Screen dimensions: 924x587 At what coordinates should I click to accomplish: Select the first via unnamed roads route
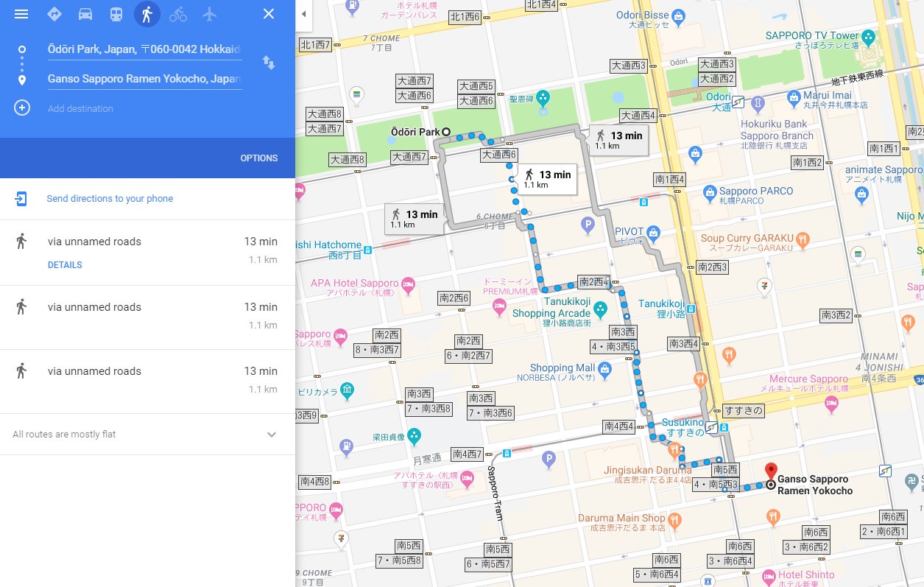pos(147,253)
